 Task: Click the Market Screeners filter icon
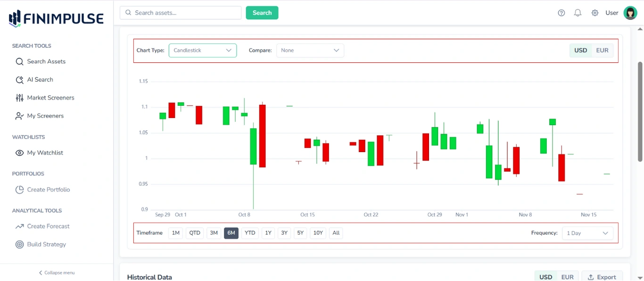tap(19, 97)
